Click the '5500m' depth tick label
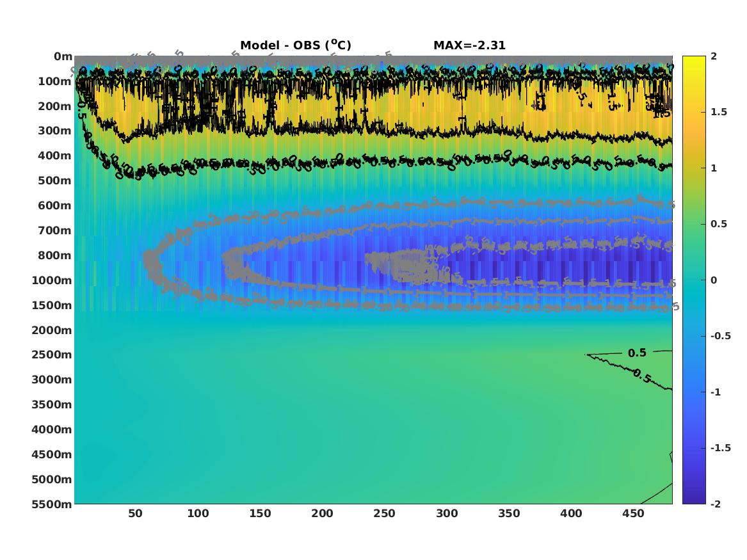 point(52,504)
